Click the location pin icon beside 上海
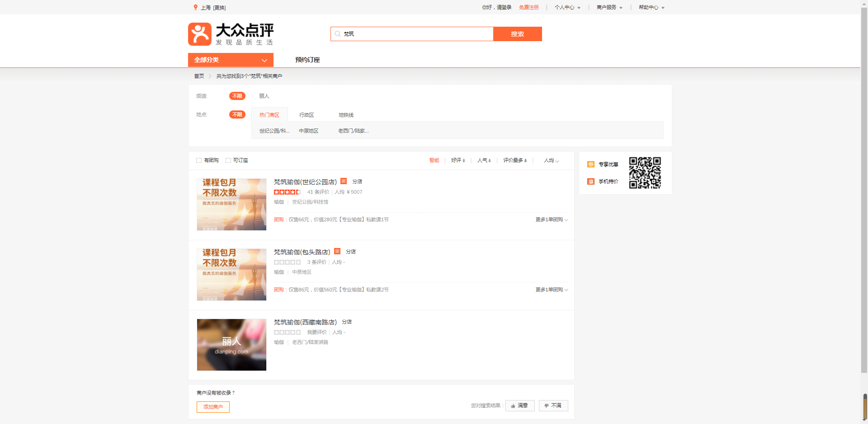Image resolution: width=868 pixels, height=424 pixels. (195, 7)
